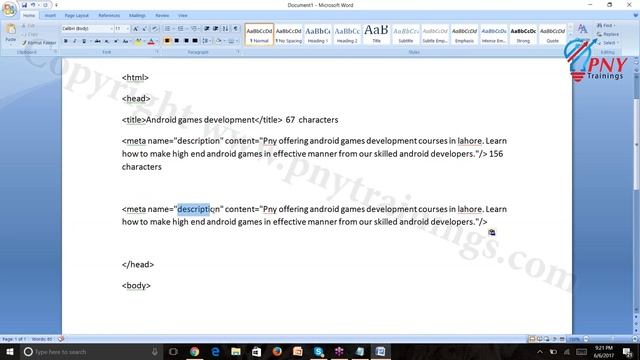640x360 pixels.
Task: Clear formatting with eraser icon
Action: point(155,29)
